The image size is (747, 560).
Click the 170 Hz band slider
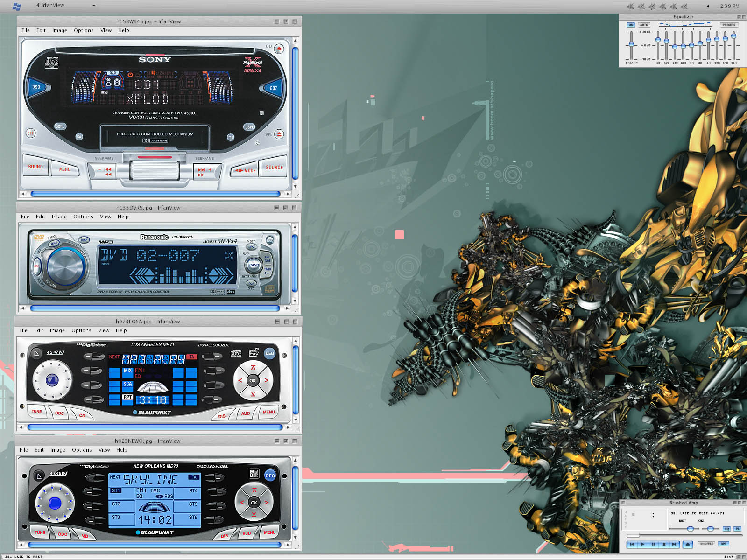(666, 45)
